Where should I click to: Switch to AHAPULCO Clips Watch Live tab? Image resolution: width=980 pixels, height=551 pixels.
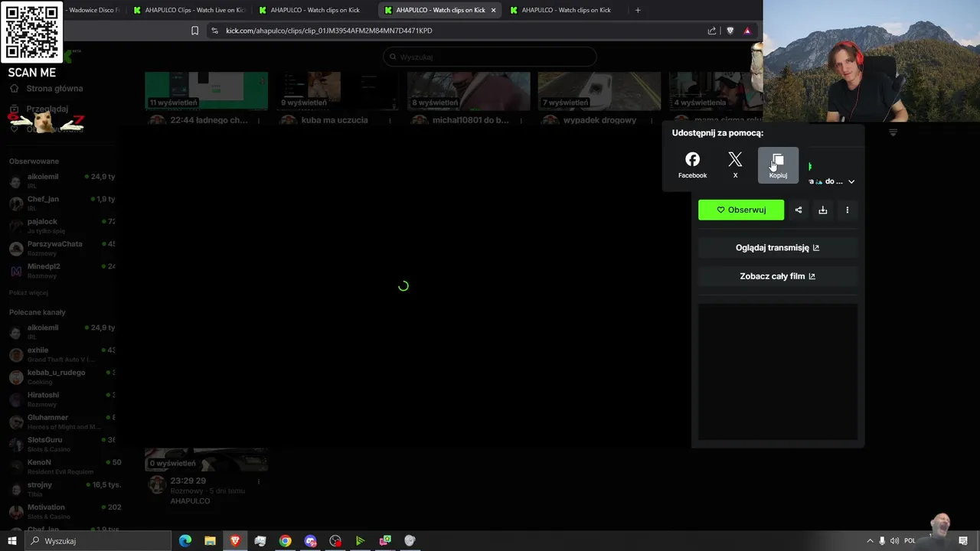click(x=189, y=10)
